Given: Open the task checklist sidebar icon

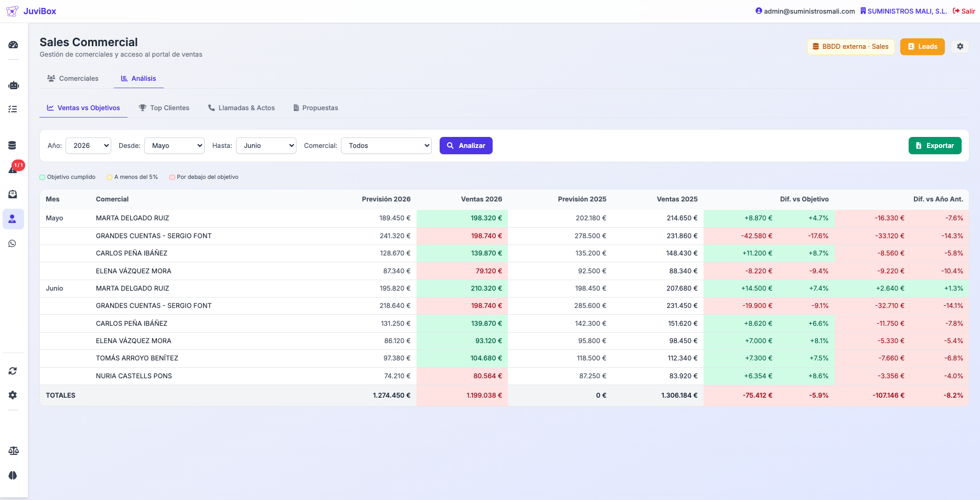Looking at the screenshot, I should [x=13, y=109].
